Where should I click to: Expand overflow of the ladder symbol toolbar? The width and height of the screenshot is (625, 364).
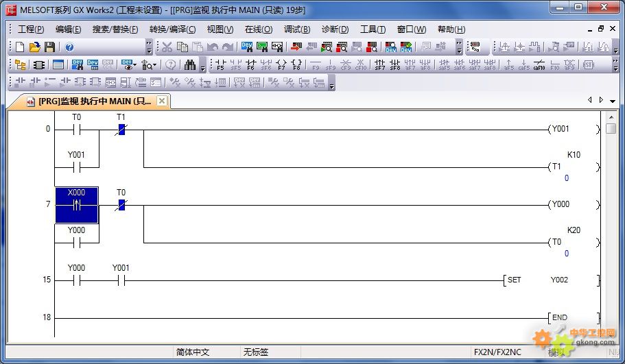[615, 64]
